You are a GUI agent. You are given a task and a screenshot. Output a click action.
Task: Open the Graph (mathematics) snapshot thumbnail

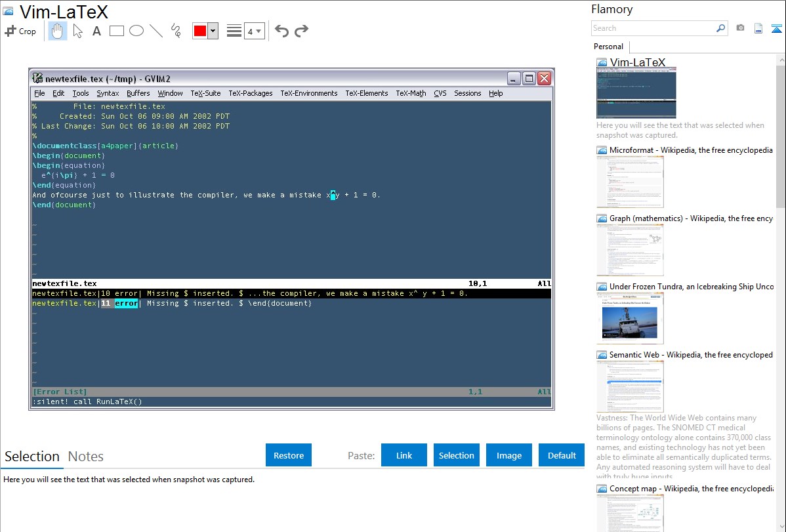tap(630, 250)
